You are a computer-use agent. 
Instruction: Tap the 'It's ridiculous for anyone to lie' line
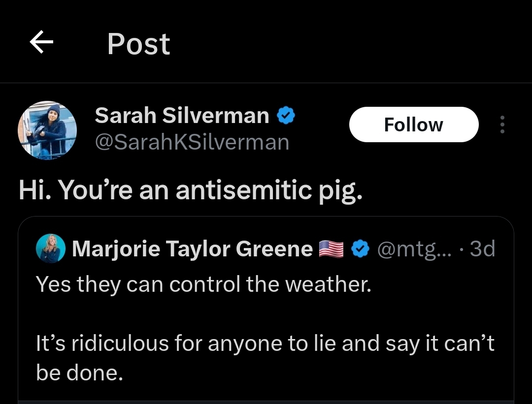click(x=265, y=343)
